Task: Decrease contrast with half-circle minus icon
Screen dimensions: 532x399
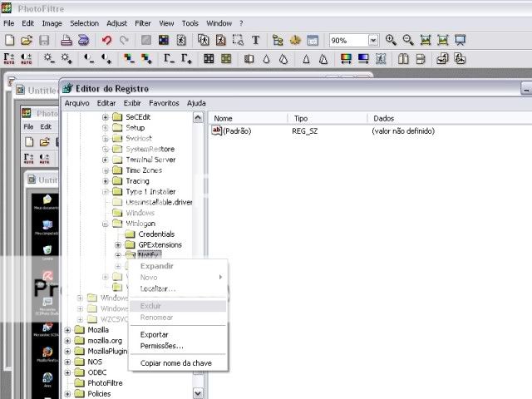Action: coord(89,59)
